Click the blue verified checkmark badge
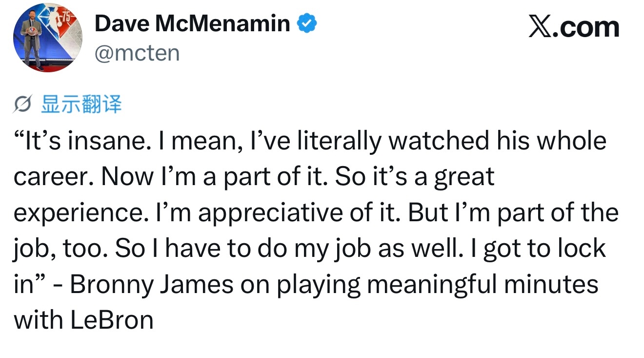 point(307,23)
